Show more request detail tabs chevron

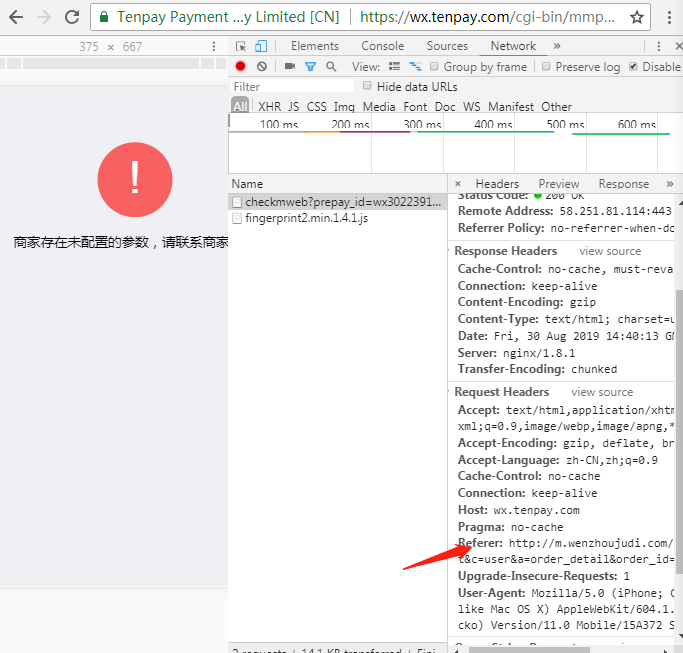pos(670,184)
